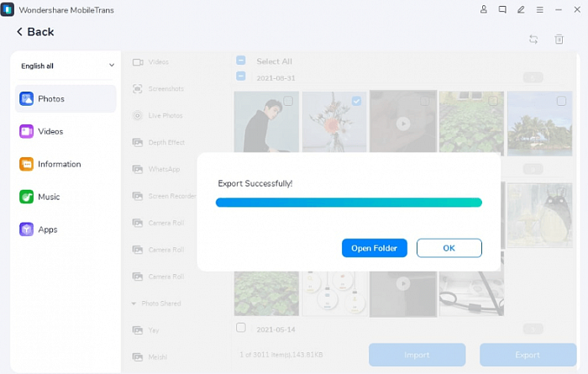Open the Screen Recorder album
This screenshot has width=588, height=374.
[x=164, y=196]
